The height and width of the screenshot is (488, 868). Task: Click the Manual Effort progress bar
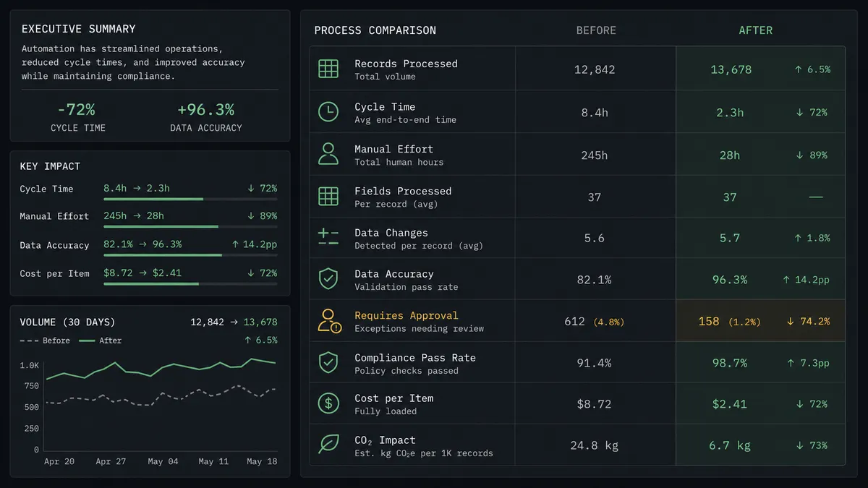coord(190,226)
